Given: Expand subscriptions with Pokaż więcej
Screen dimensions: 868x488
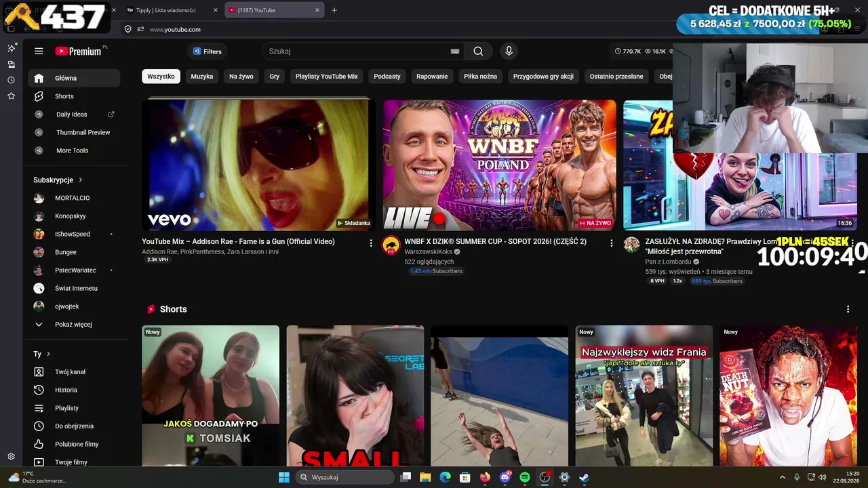Looking at the screenshot, I should (x=75, y=325).
